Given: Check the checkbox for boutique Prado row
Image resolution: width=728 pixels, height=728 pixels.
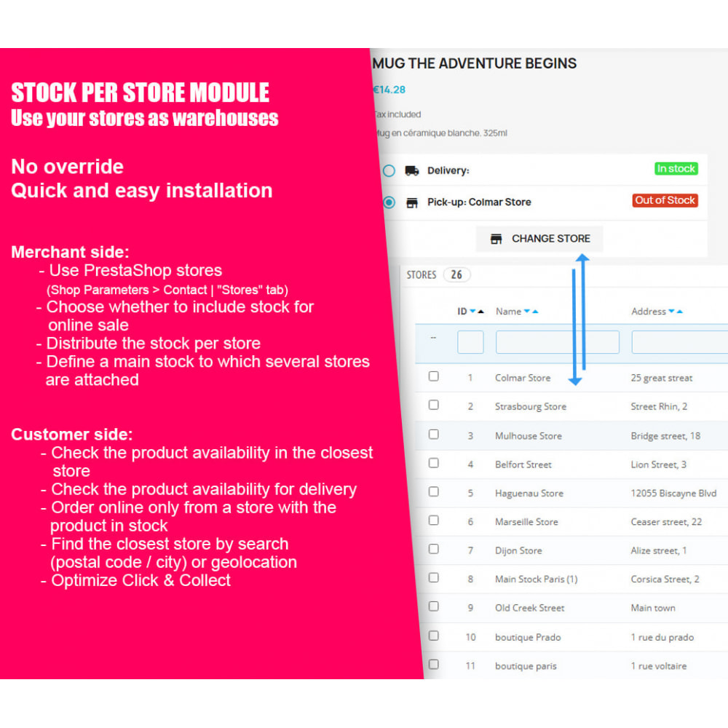Looking at the screenshot, I should click(433, 635).
